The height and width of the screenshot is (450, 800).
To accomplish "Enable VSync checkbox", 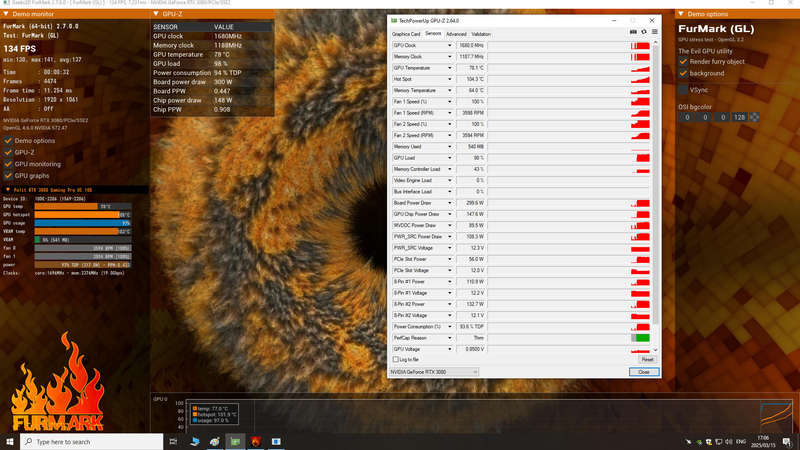I will tap(683, 90).
